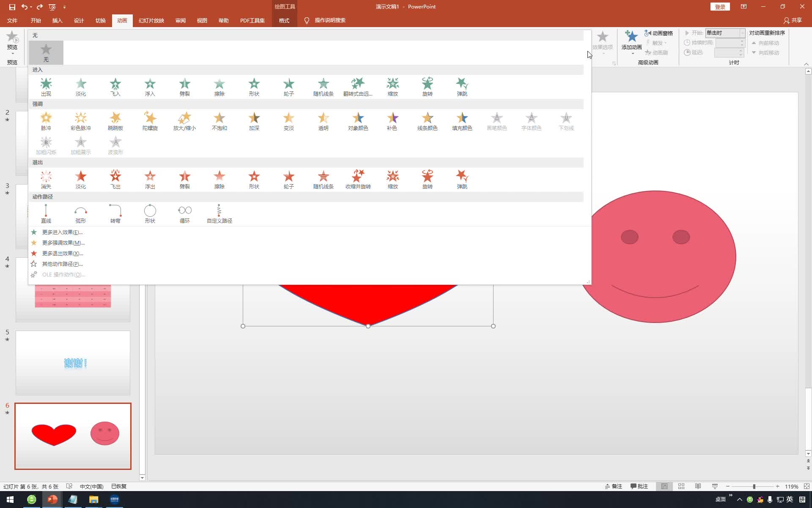812x508 pixels.
Task: Expand the 开始 timing dropdown
Action: tap(742, 33)
